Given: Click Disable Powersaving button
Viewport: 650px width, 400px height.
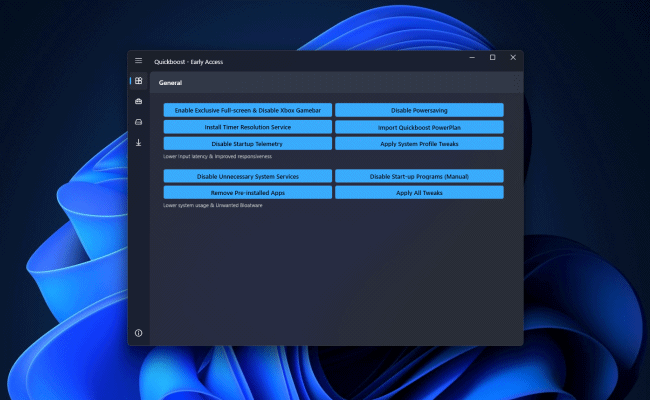Looking at the screenshot, I should pos(418,110).
